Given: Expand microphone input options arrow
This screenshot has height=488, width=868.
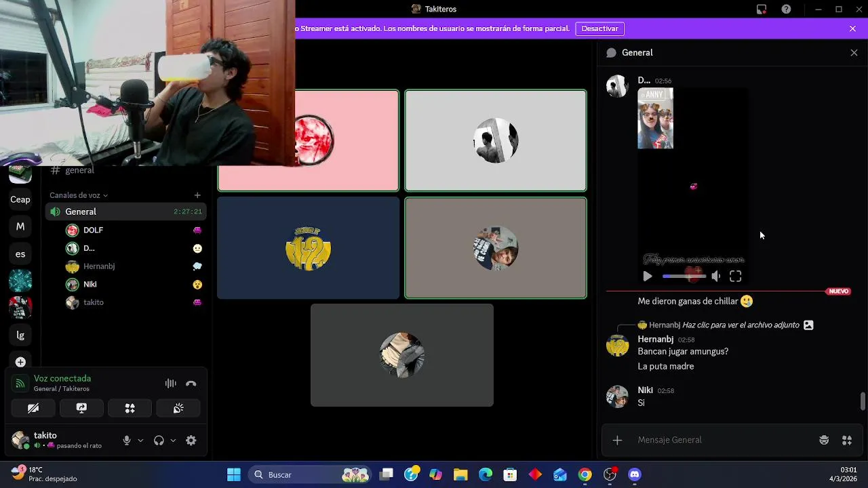Looking at the screenshot, I should point(140,441).
